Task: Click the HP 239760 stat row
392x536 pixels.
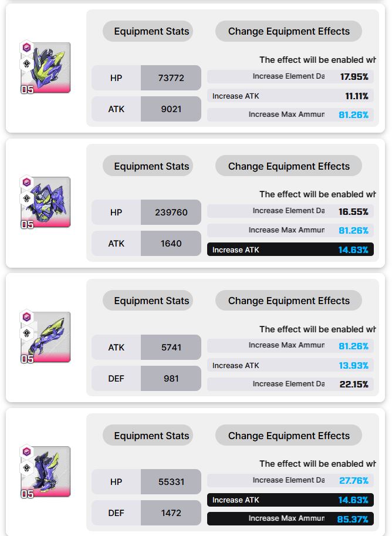Action: (x=146, y=213)
